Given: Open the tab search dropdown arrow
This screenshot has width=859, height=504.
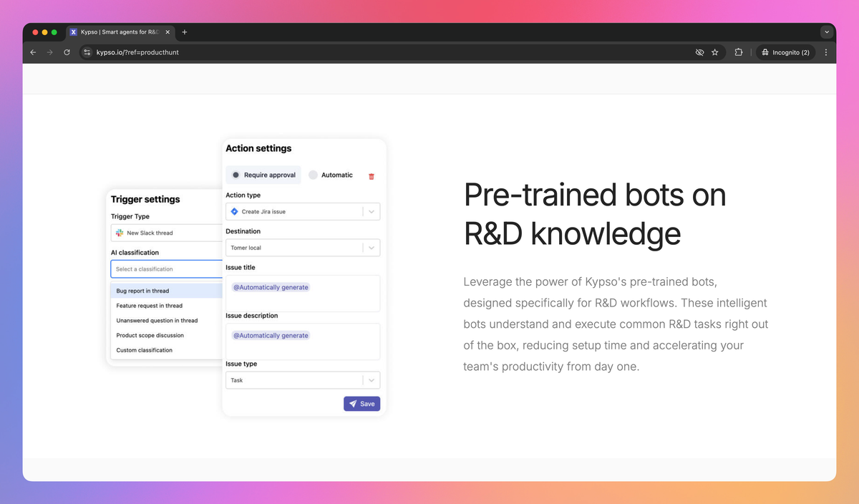Looking at the screenshot, I should 827,32.
